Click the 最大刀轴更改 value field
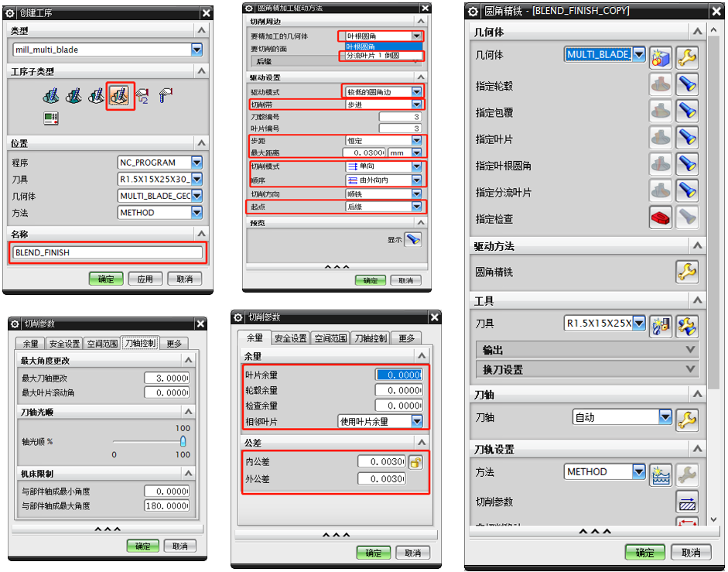This screenshot has height=572, width=728. 166,378
